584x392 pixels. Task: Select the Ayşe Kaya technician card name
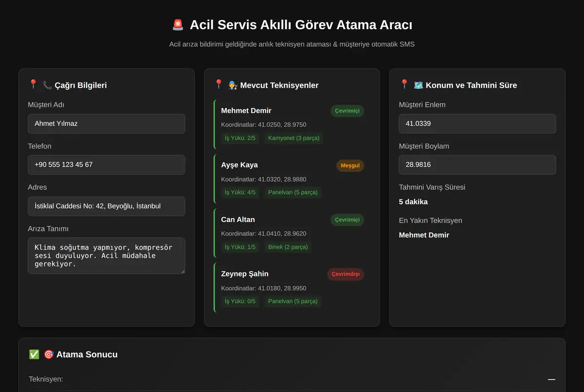click(239, 165)
